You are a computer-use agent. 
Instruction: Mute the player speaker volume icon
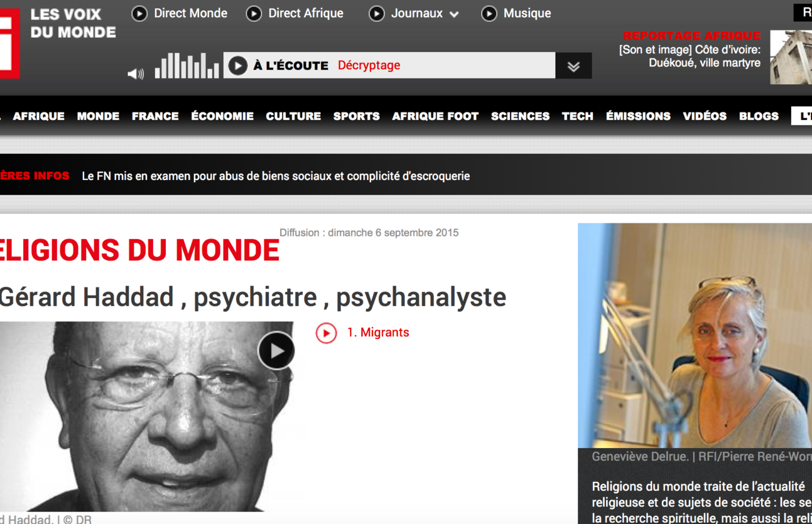click(136, 73)
